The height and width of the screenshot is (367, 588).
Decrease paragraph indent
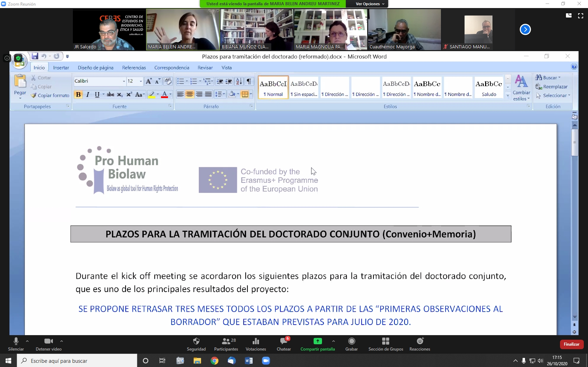(220, 82)
